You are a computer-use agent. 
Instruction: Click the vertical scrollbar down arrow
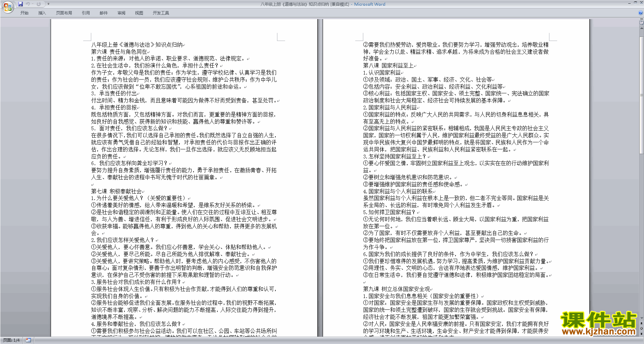(642, 318)
